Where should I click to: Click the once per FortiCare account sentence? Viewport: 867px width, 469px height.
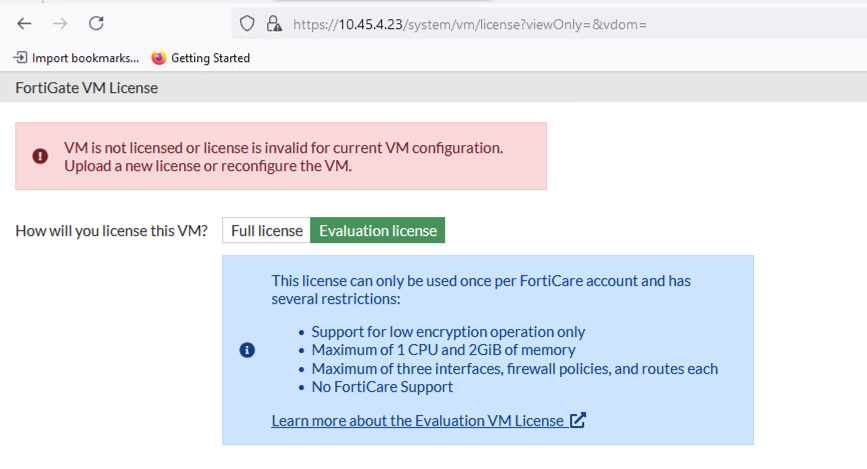(x=481, y=290)
